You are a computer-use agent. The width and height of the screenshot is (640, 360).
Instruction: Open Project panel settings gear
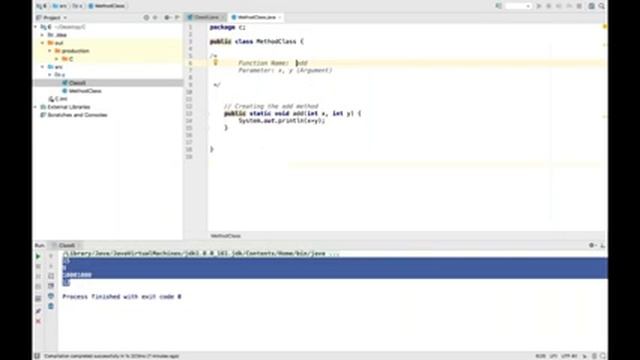pos(167,18)
